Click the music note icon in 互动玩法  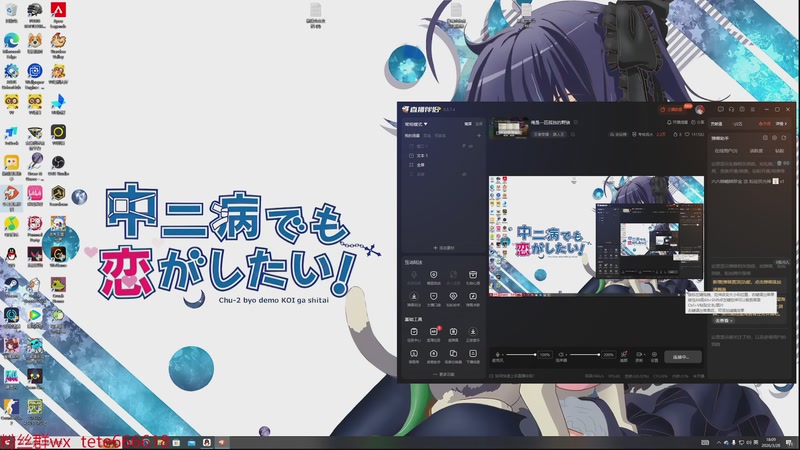(473, 296)
